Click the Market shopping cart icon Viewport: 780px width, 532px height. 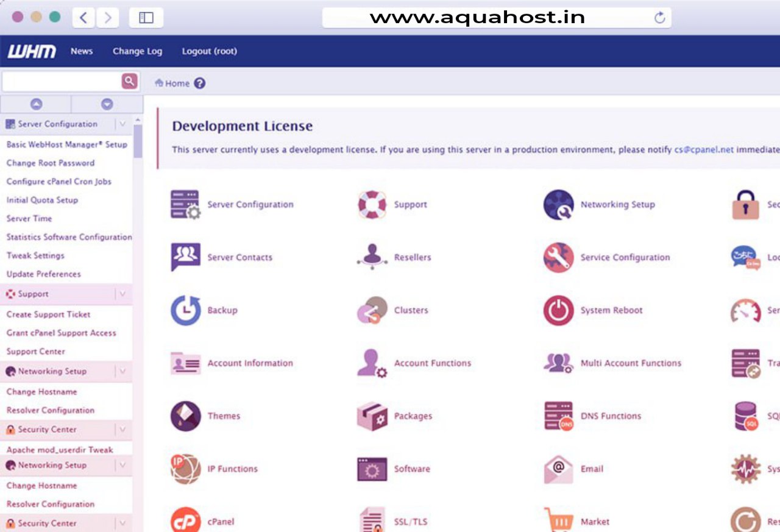[x=559, y=520]
